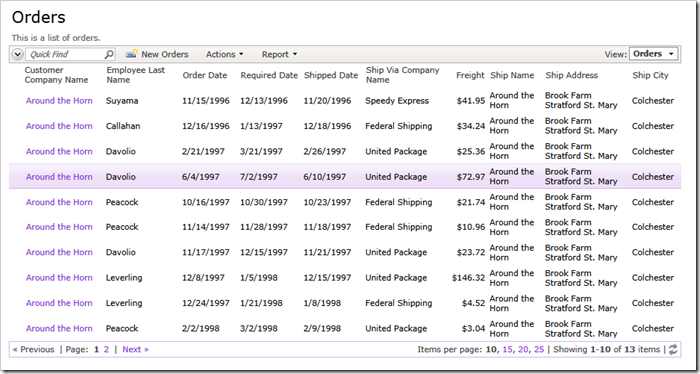Select the highlighted 6/4/1997 order row link
Screen dimensions: 700x374
(x=59, y=177)
